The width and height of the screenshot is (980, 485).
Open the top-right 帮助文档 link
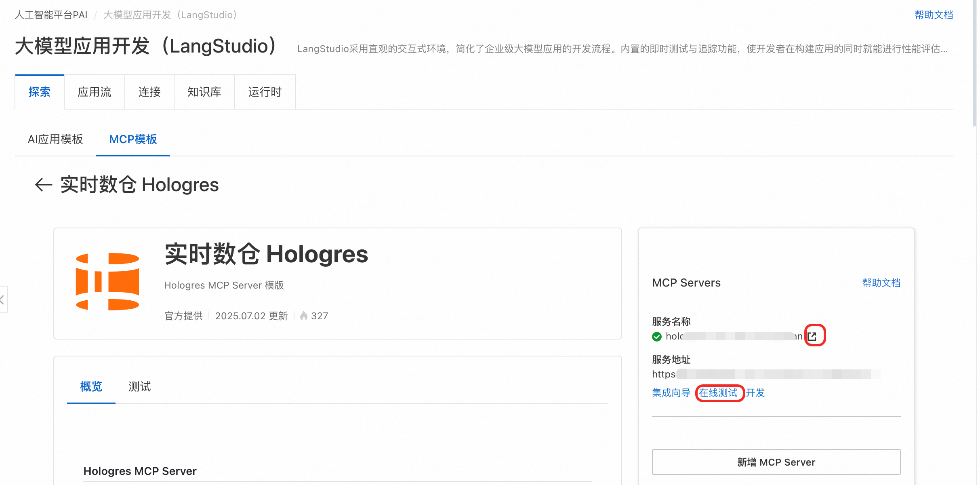[x=934, y=15]
